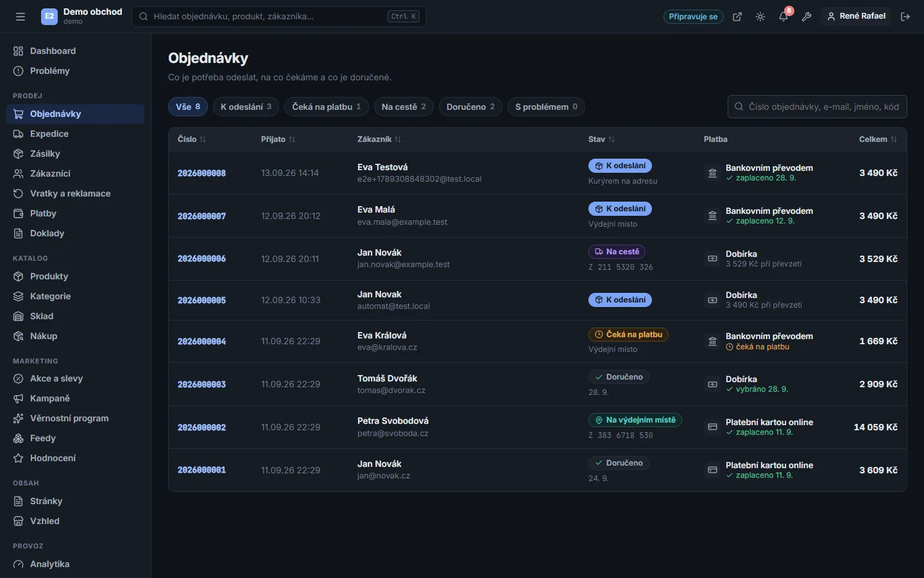Click the bank icon in Eva Malá row
Screen dimensions: 924x578
712,216
